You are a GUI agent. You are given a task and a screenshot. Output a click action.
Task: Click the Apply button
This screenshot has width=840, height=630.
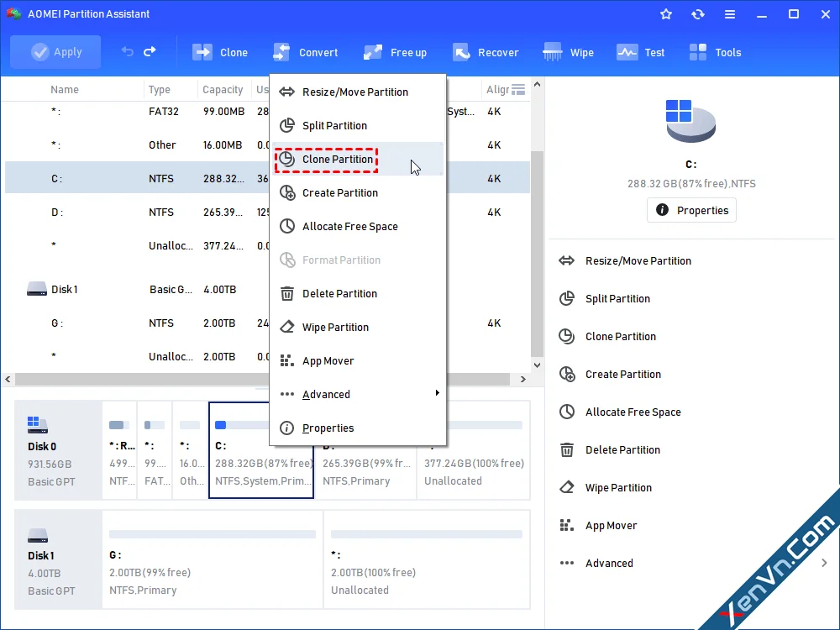tap(55, 52)
